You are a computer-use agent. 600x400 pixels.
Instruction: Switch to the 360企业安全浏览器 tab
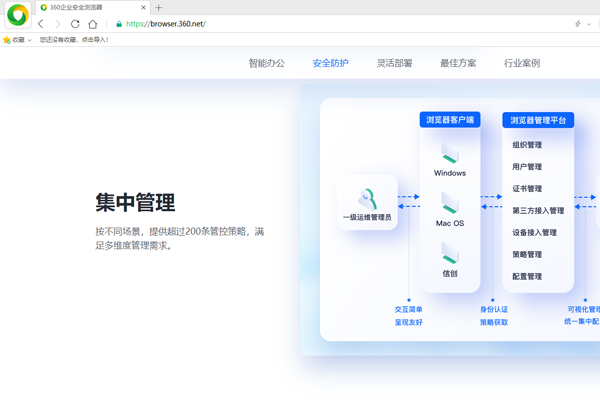(x=92, y=7)
